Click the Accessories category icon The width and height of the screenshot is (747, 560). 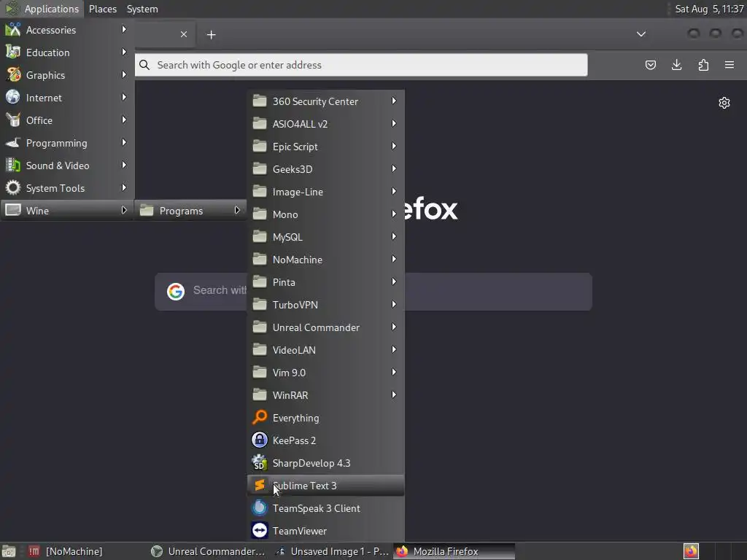tap(13, 29)
